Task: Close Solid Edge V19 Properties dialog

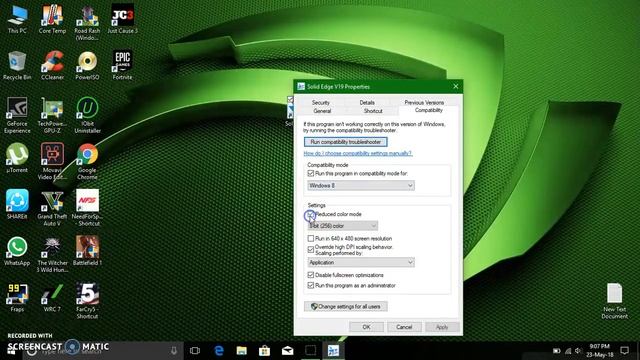Action: coord(456,87)
